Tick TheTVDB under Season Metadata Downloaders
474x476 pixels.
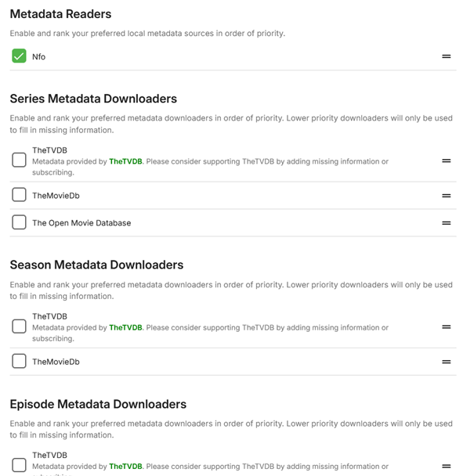point(19,326)
